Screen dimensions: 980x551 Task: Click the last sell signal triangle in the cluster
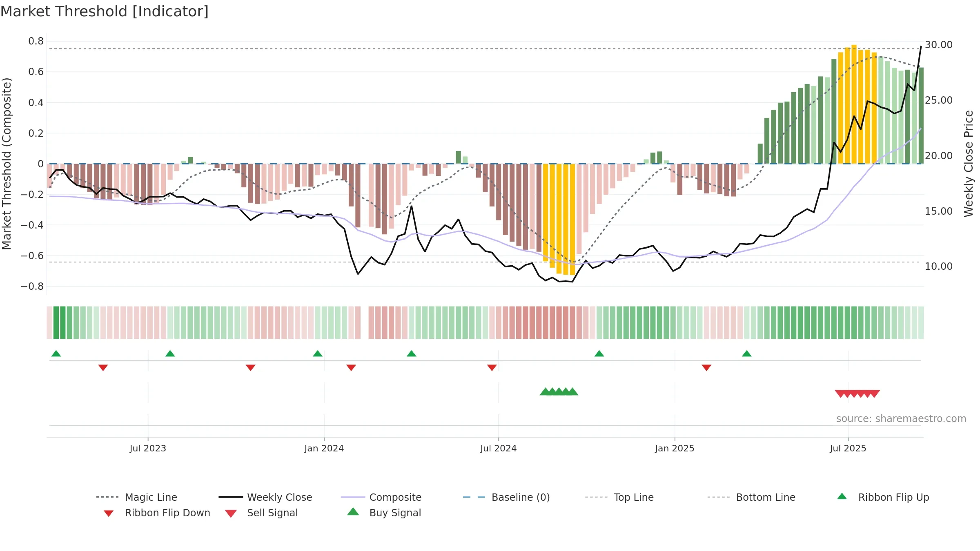[x=875, y=394]
